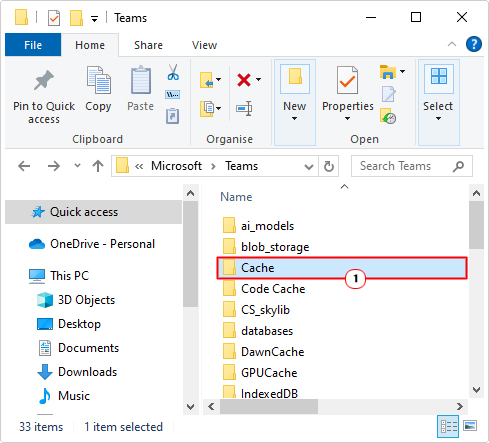Open Documents in navigation pane
489x443 pixels.
pyautogui.click(x=79, y=348)
